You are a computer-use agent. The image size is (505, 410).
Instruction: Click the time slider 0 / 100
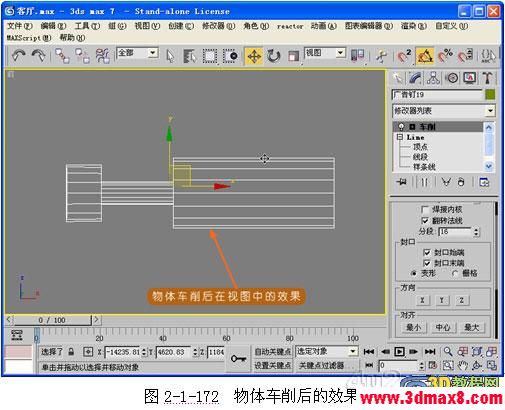tap(52, 320)
